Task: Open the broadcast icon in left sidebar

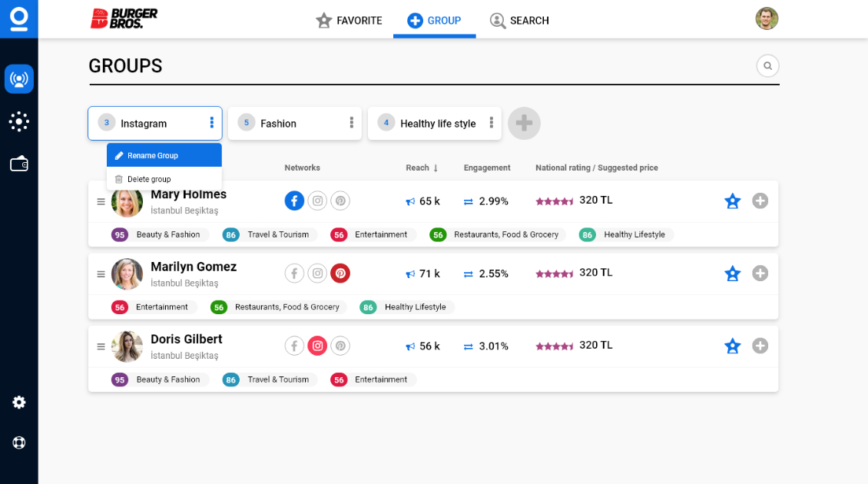Action: [x=19, y=79]
